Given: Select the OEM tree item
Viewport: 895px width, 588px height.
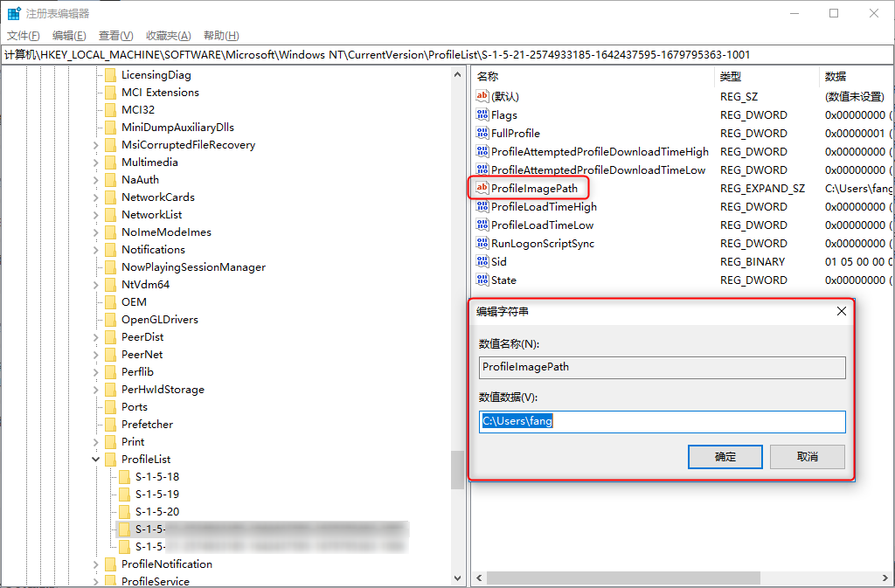Looking at the screenshot, I should (x=134, y=302).
